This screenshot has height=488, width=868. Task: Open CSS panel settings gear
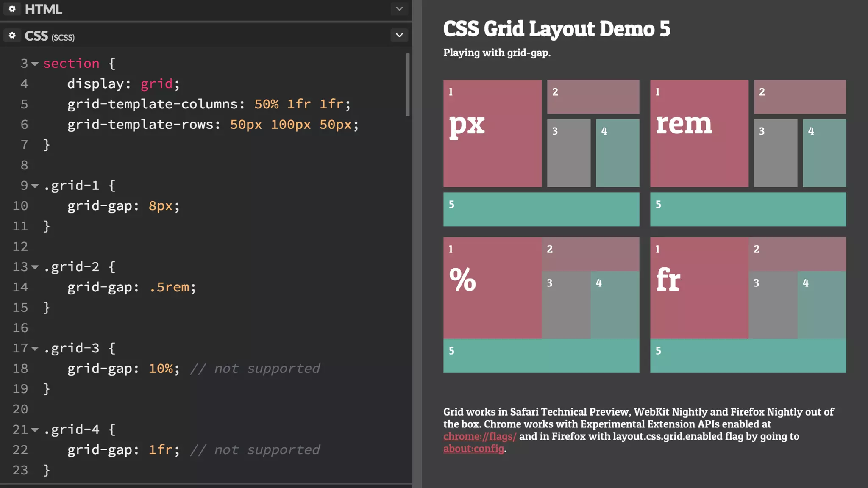click(12, 36)
